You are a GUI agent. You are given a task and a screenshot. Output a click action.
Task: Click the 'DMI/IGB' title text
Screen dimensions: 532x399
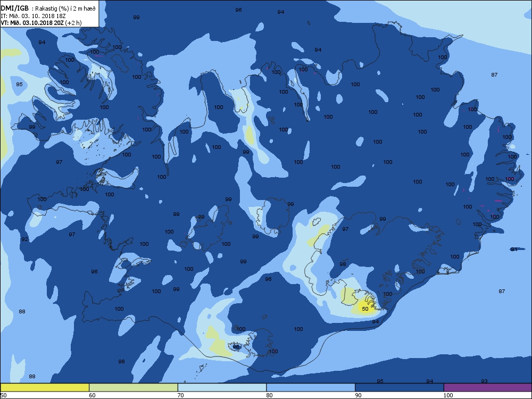(15, 9)
